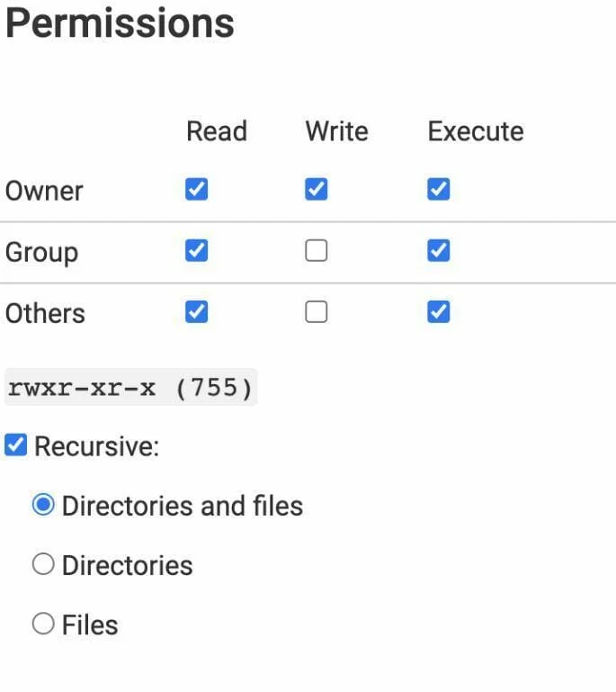The image size is (616, 692).
Task: Select the 'Files' only radio button
Action: (43, 625)
